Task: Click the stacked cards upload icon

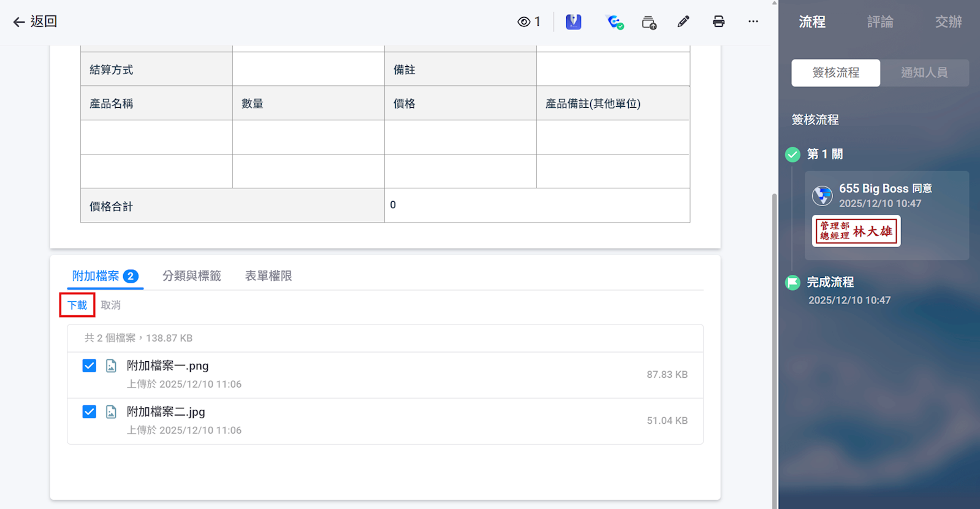Action: pos(649,23)
